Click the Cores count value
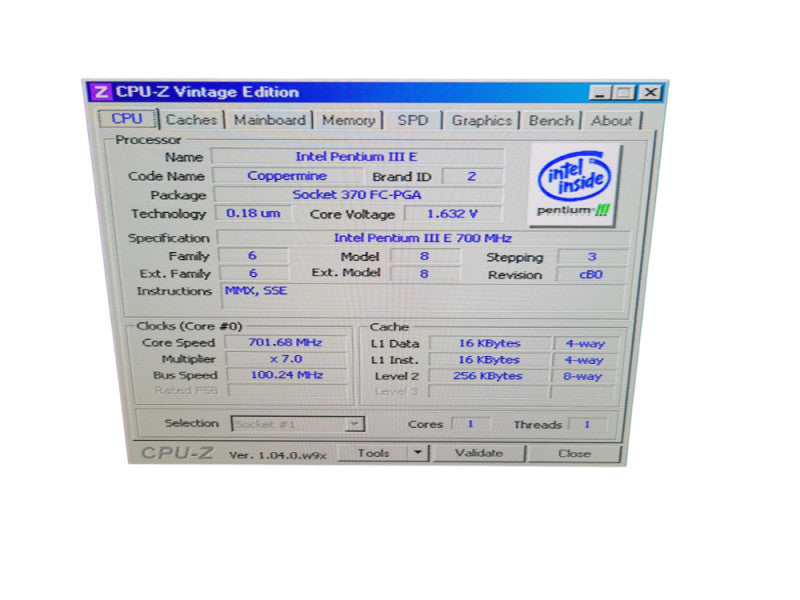 (x=470, y=424)
